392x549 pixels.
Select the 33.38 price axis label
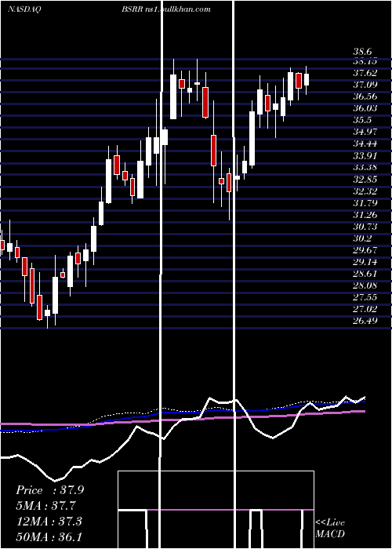pos(365,167)
